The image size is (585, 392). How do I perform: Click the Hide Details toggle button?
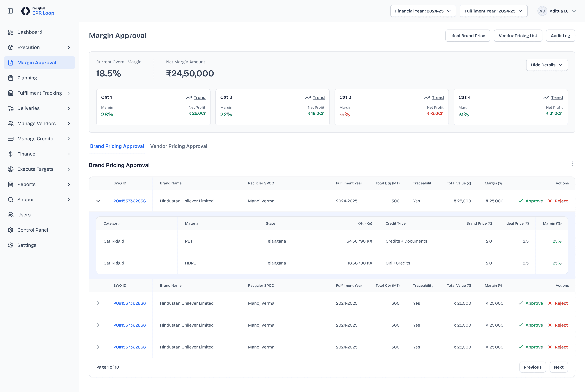tap(547, 65)
